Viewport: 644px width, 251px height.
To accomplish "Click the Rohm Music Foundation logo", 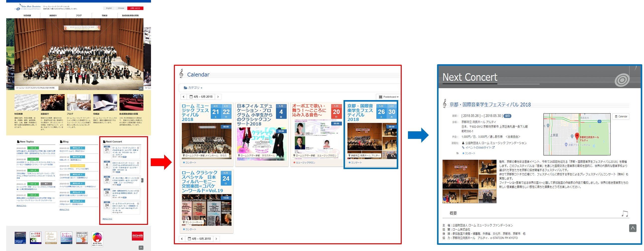I will click(28, 7).
